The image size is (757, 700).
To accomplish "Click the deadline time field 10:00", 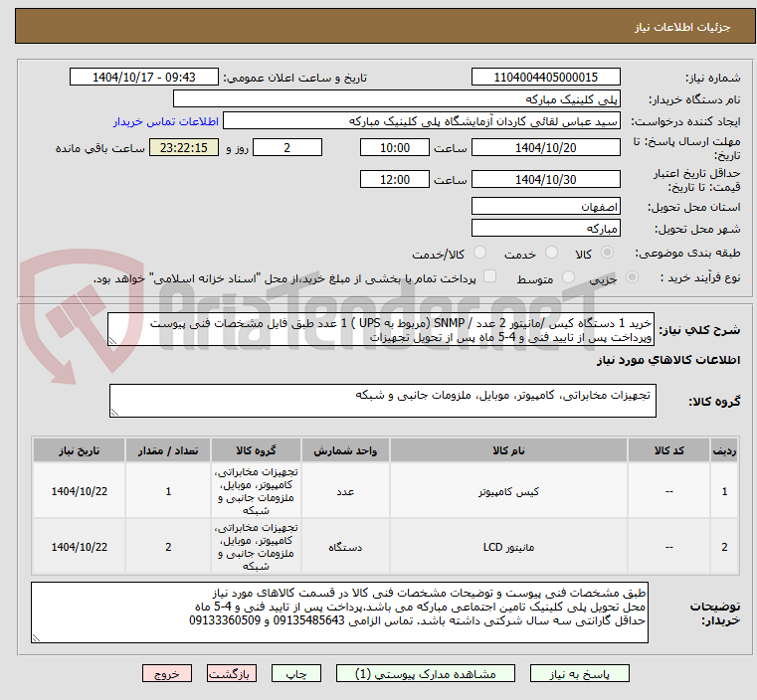I will pyautogui.click(x=395, y=147).
